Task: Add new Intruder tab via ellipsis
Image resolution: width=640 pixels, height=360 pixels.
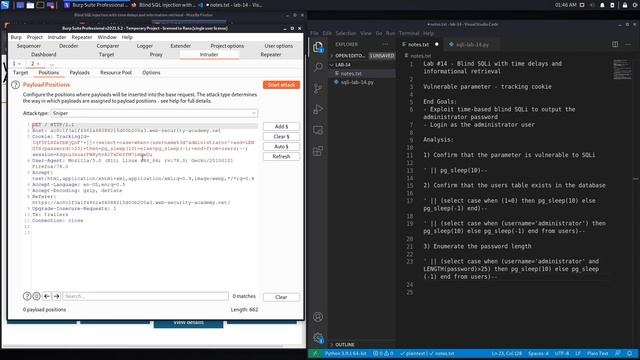Action: (52, 64)
